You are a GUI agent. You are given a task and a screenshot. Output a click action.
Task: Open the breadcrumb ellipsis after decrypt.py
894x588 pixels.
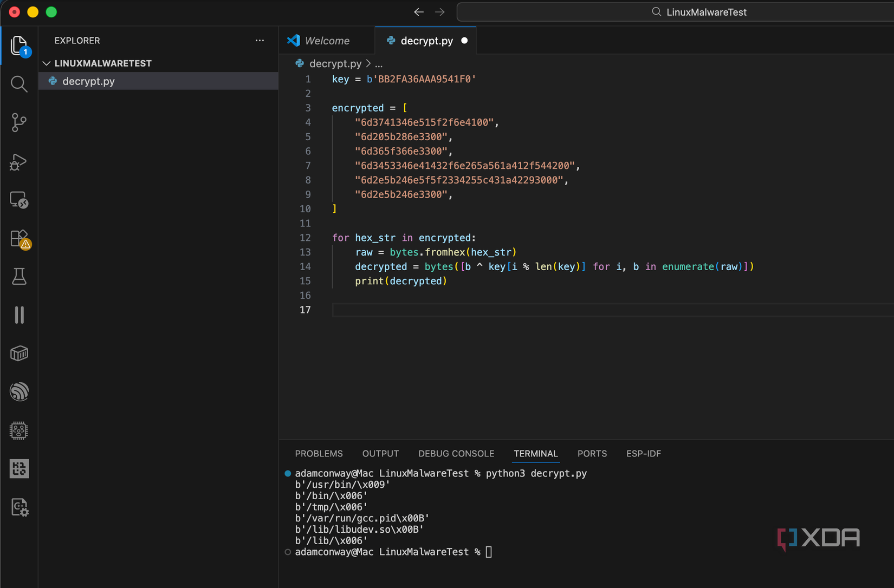379,63
